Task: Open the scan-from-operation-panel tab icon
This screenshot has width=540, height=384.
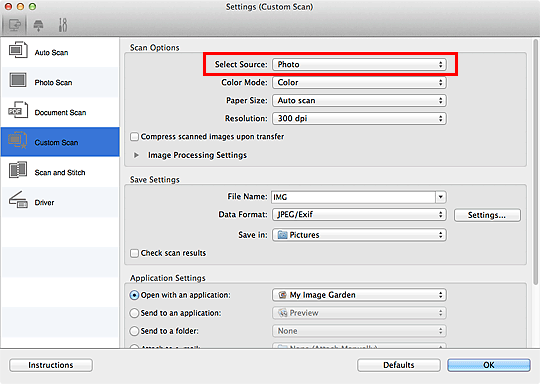Action: 38,25
